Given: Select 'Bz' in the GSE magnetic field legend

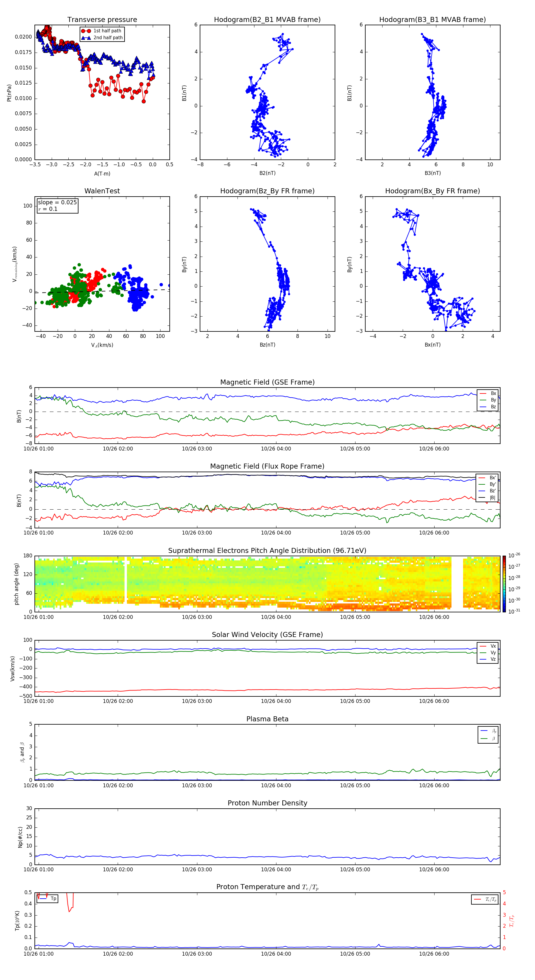Looking at the screenshot, I should click(x=488, y=407).
